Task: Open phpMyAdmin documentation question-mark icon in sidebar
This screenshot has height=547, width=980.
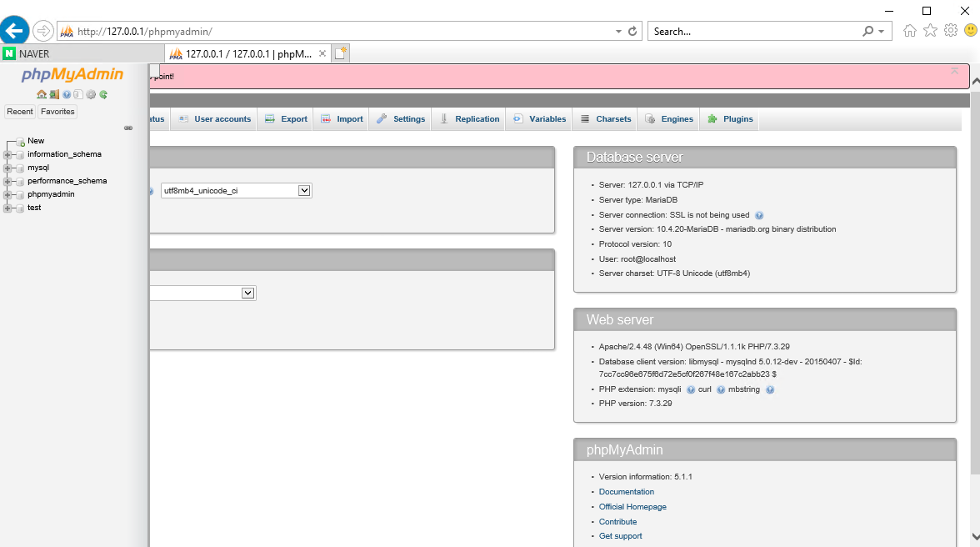Action: 67,94
